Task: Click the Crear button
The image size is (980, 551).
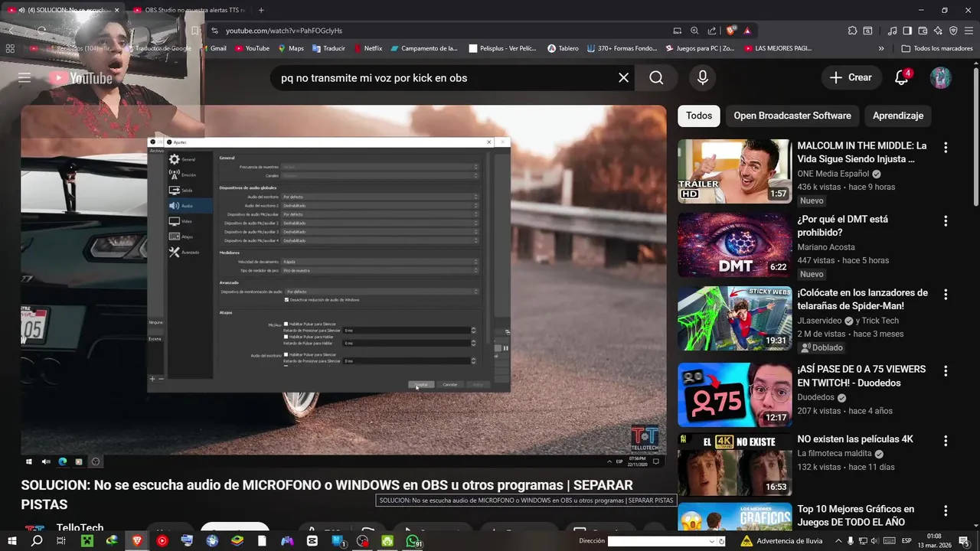Action: pos(851,77)
